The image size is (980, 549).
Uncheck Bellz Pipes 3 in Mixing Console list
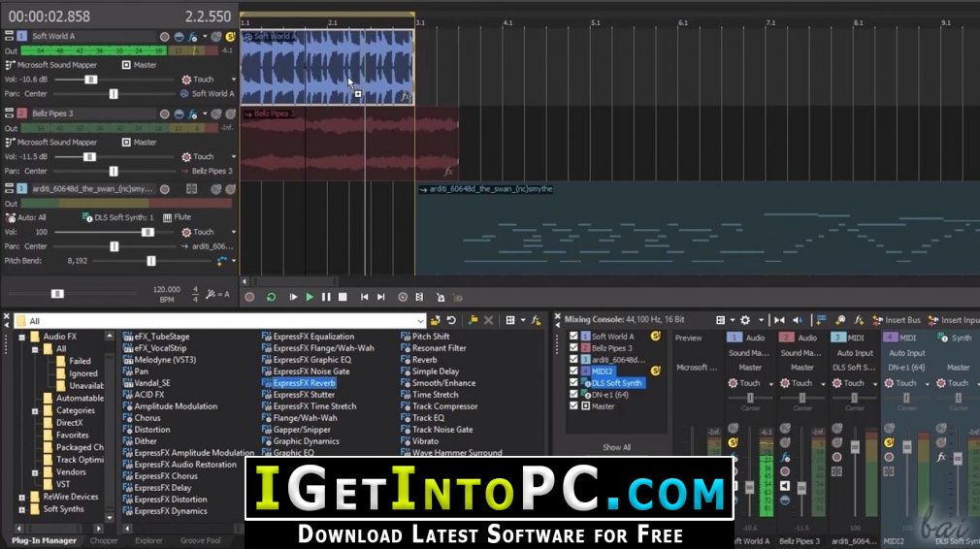click(573, 348)
